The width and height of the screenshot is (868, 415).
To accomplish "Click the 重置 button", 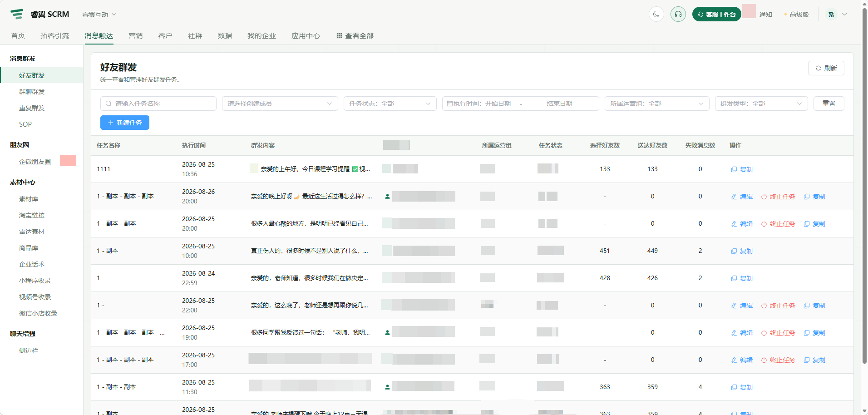I will [829, 104].
